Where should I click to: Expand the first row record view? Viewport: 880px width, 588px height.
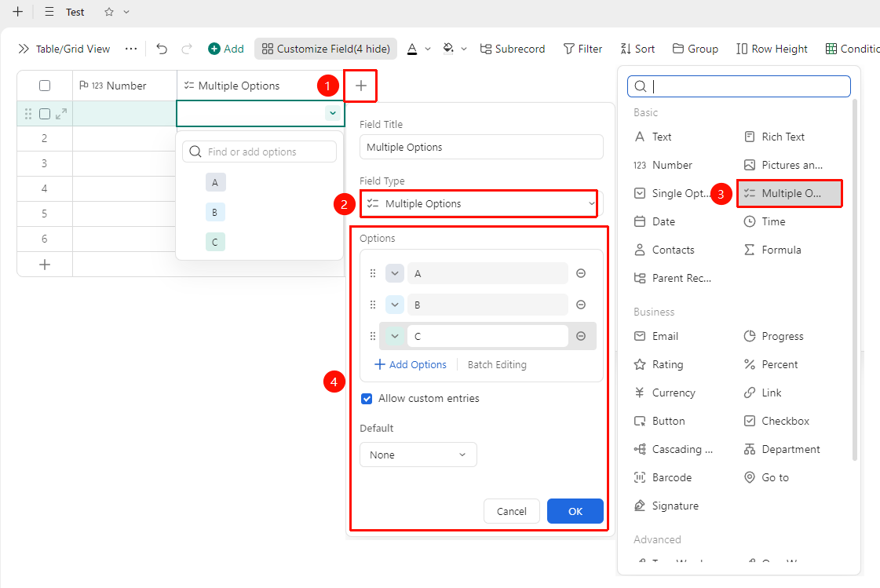point(61,114)
